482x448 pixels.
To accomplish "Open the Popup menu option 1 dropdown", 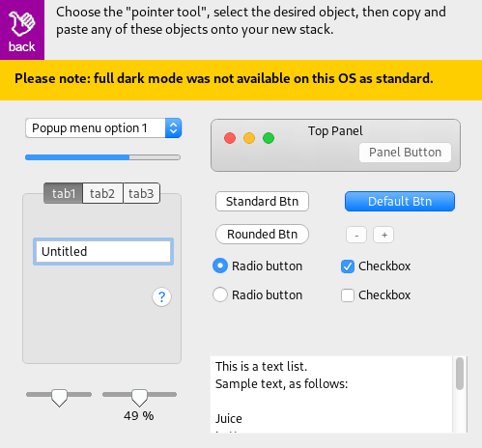I will (103, 128).
